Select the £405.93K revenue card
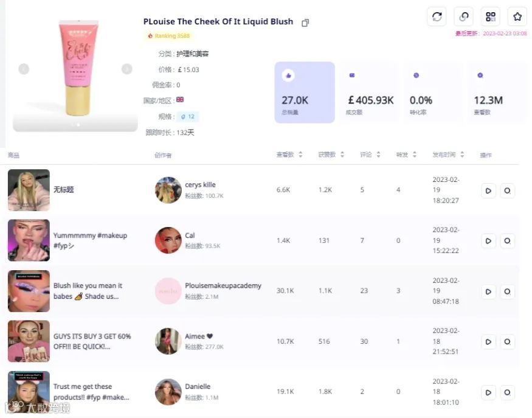Screen dimensions: 532x418 pyautogui.click(x=369, y=92)
